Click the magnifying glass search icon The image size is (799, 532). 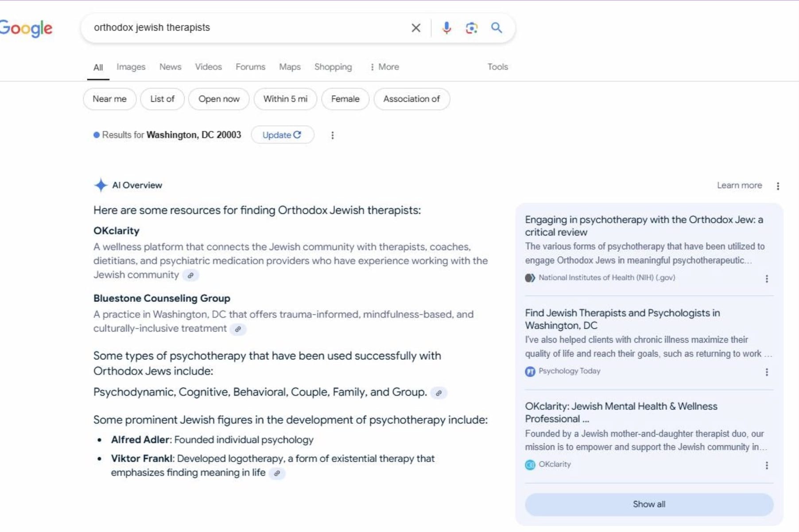point(496,28)
